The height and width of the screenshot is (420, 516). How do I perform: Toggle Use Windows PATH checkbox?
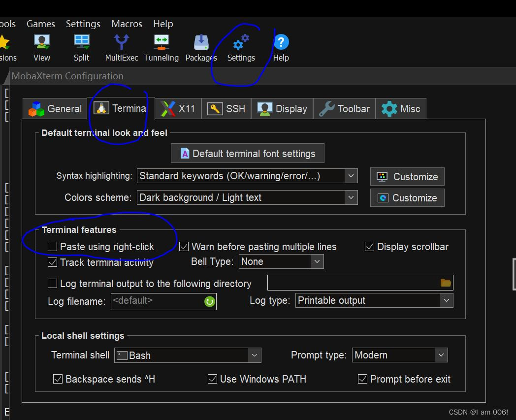[212, 379]
